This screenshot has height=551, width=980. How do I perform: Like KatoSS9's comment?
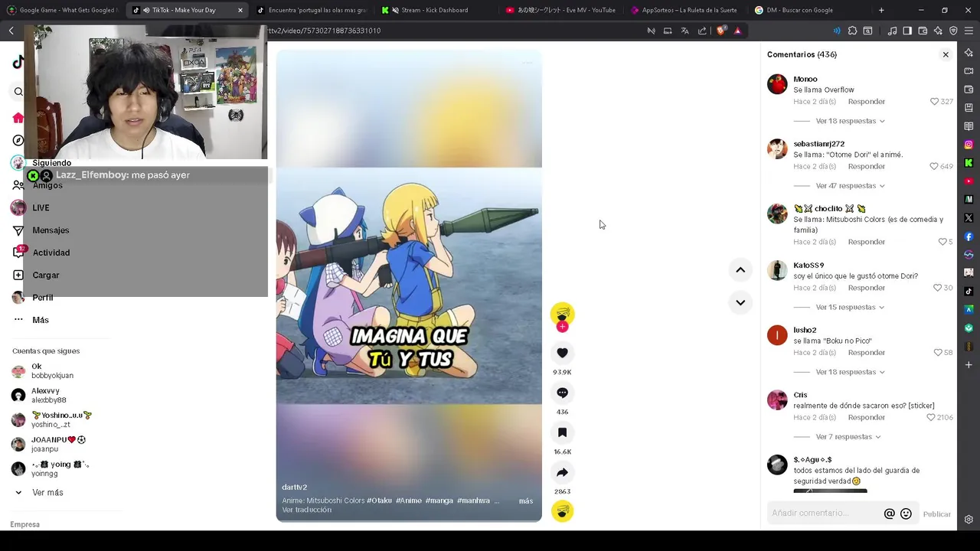[937, 288]
